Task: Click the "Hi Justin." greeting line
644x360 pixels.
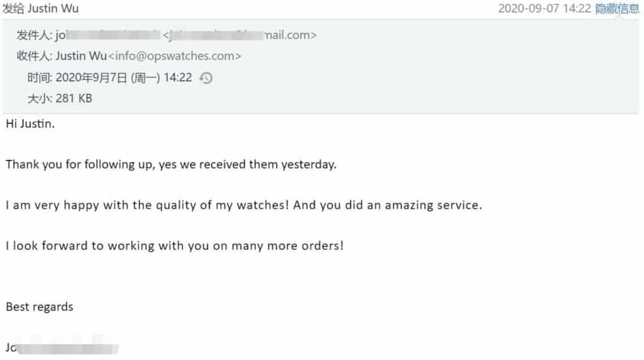Action: (30, 124)
